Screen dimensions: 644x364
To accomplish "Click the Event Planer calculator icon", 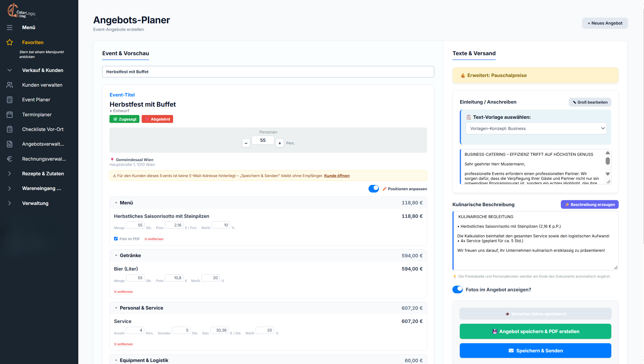I will click(10, 100).
